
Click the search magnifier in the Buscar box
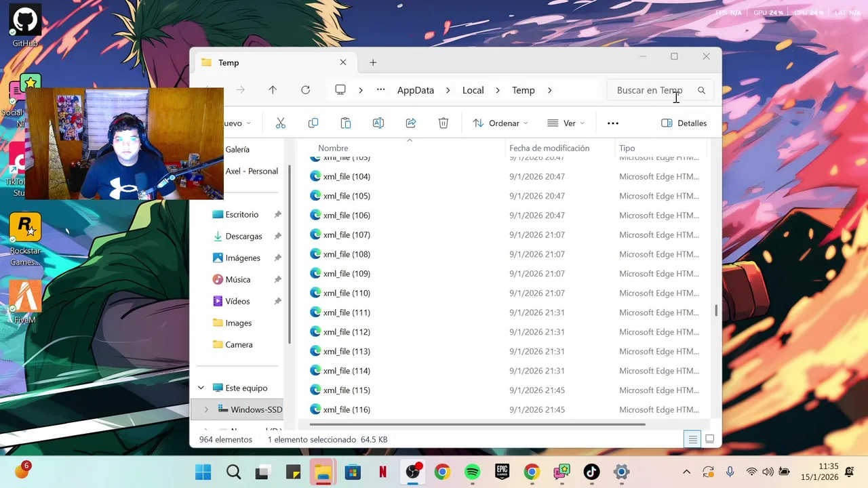point(701,90)
